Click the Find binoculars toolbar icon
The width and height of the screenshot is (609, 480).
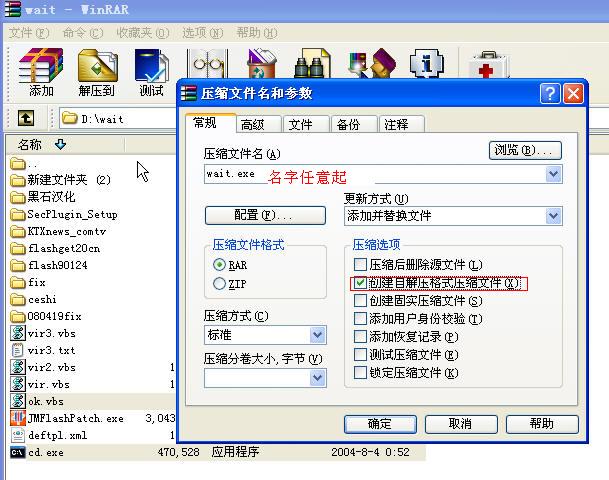tap(312, 63)
